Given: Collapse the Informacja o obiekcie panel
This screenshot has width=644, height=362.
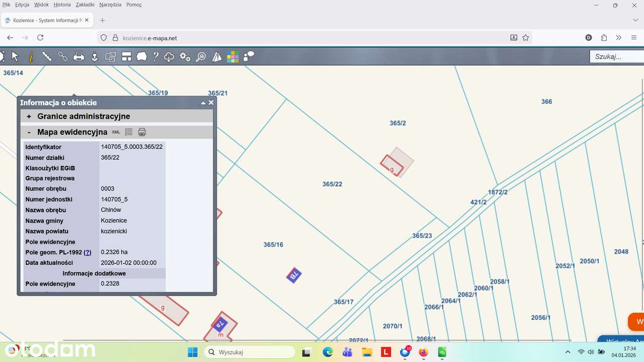Looking at the screenshot, I should (203, 103).
